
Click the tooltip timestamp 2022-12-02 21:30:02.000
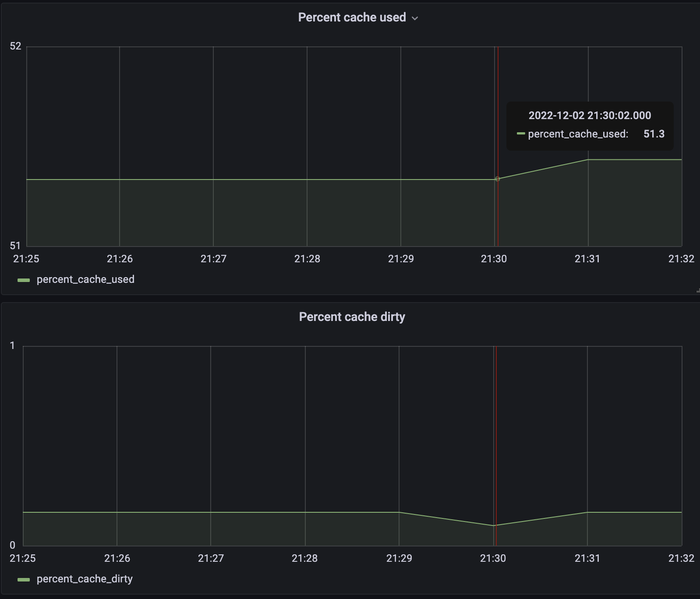click(x=590, y=116)
